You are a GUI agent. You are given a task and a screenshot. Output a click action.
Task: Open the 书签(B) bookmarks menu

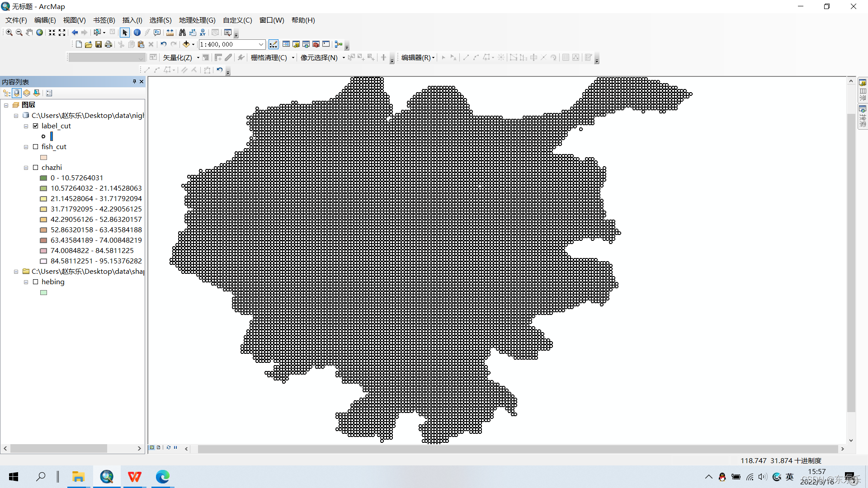point(104,20)
